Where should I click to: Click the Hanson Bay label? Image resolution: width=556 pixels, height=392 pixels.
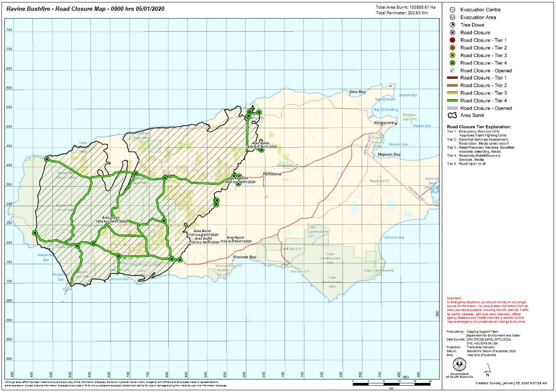pyautogui.click(x=120, y=279)
